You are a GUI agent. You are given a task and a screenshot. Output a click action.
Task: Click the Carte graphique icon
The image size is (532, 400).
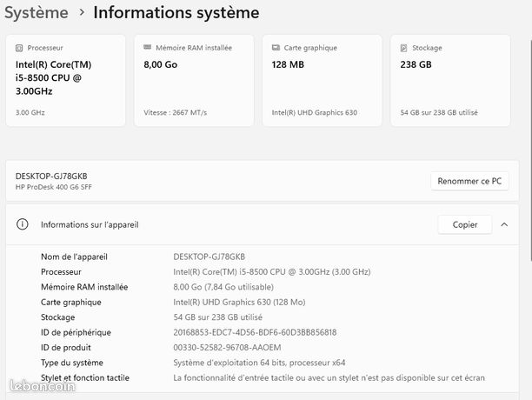(276, 48)
